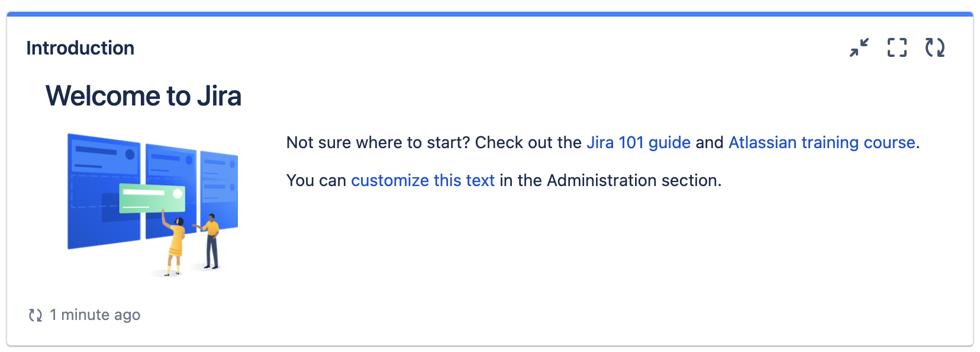Click the largest left blue board panel
This screenshot has width=980, height=352.
click(104, 191)
